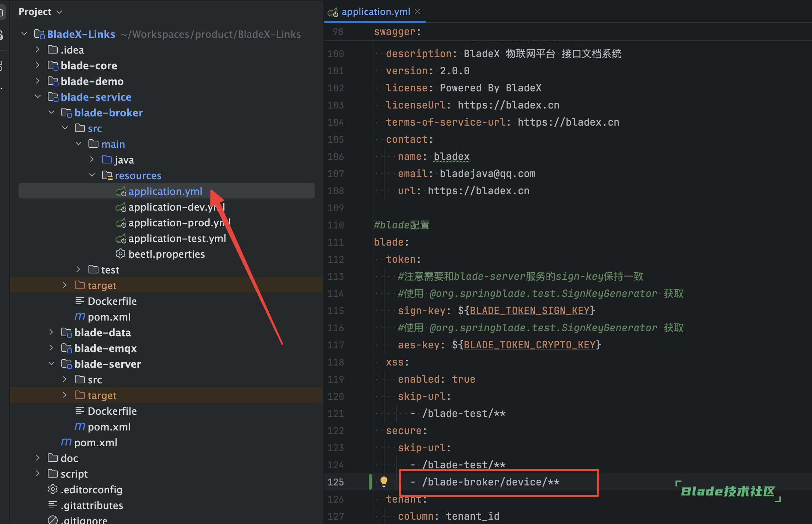Image resolution: width=812 pixels, height=524 pixels.
Task: Open pom.xml under blade-broker
Action: [x=109, y=317]
